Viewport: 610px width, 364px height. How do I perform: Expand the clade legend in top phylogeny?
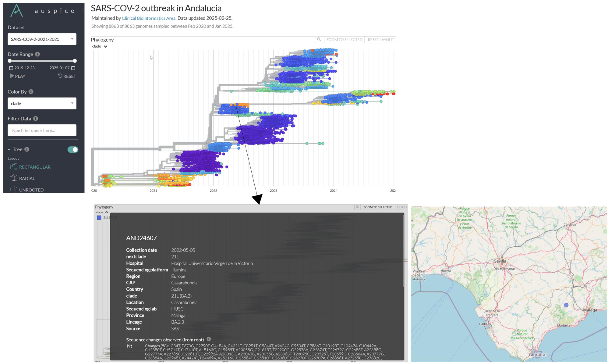(x=105, y=46)
